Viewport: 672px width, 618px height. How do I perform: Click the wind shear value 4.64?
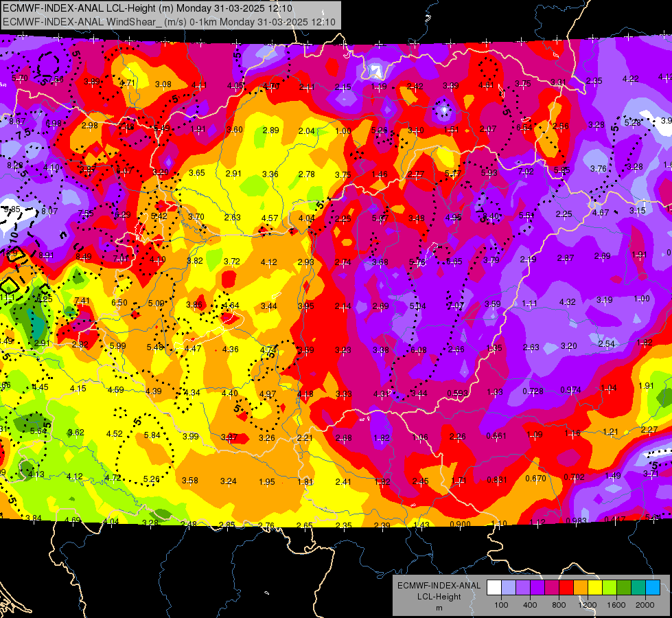pyautogui.click(x=231, y=306)
